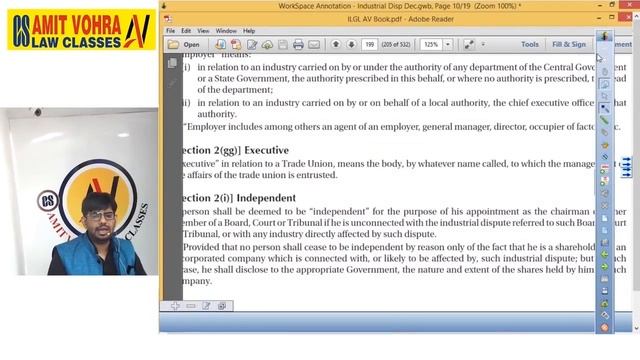This screenshot has height=360, width=640.
Task: Open the Fill & Sign pane
Action: point(569,44)
